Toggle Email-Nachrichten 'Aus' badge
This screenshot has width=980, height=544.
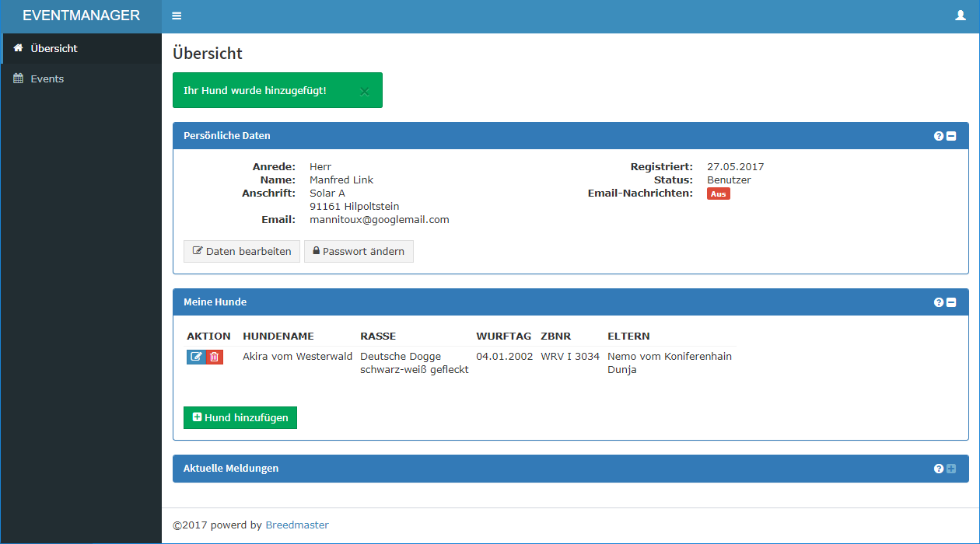[718, 194]
